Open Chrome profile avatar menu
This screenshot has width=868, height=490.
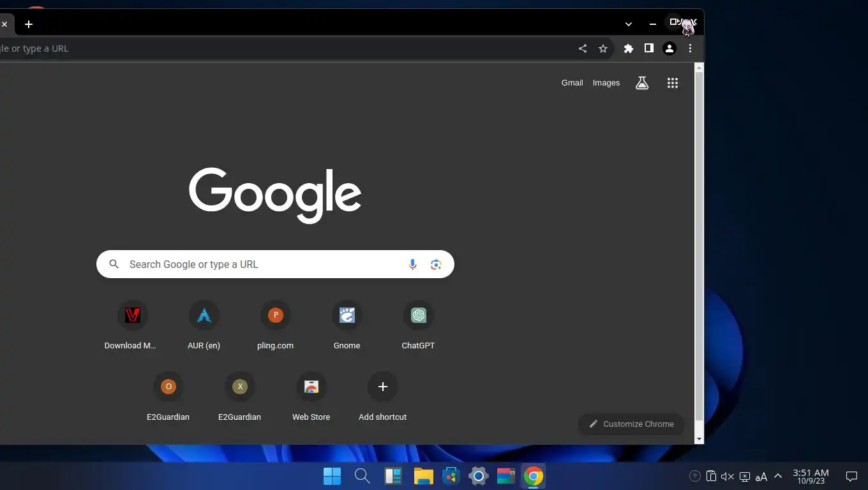670,48
